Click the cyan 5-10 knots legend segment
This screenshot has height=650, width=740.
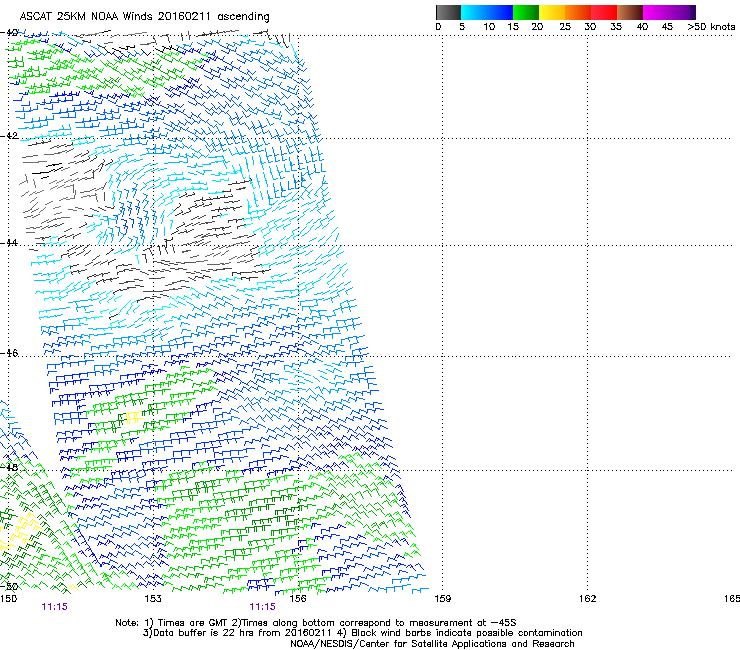click(x=474, y=12)
